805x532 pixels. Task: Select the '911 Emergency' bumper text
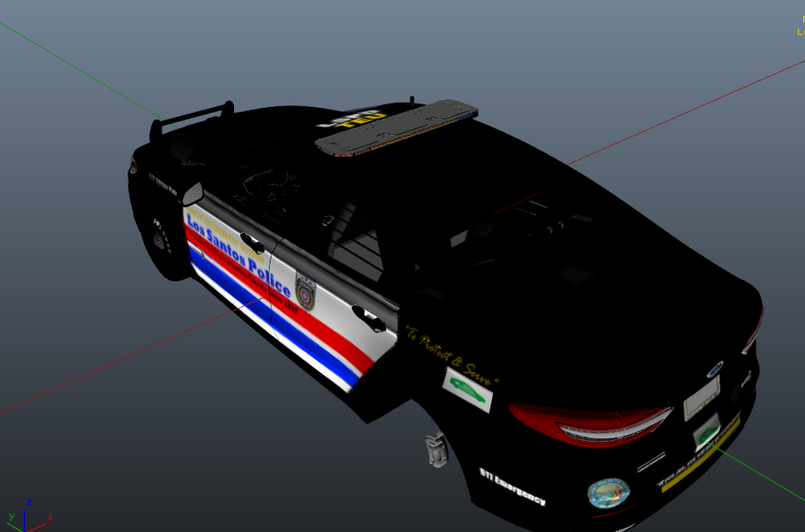[x=512, y=486]
